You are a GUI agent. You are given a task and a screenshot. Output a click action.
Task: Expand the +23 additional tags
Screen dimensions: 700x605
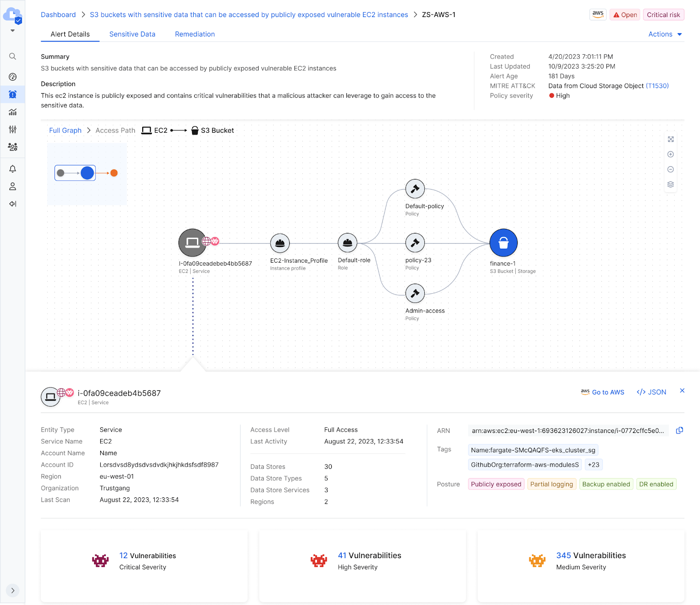coord(593,464)
